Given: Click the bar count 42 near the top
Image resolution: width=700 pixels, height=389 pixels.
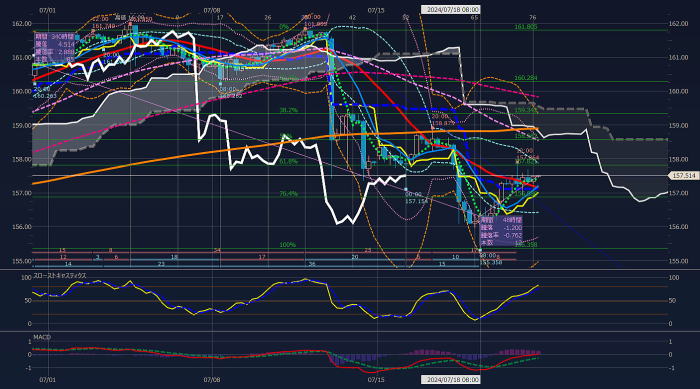Looking at the screenshot, I should pos(352,17).
